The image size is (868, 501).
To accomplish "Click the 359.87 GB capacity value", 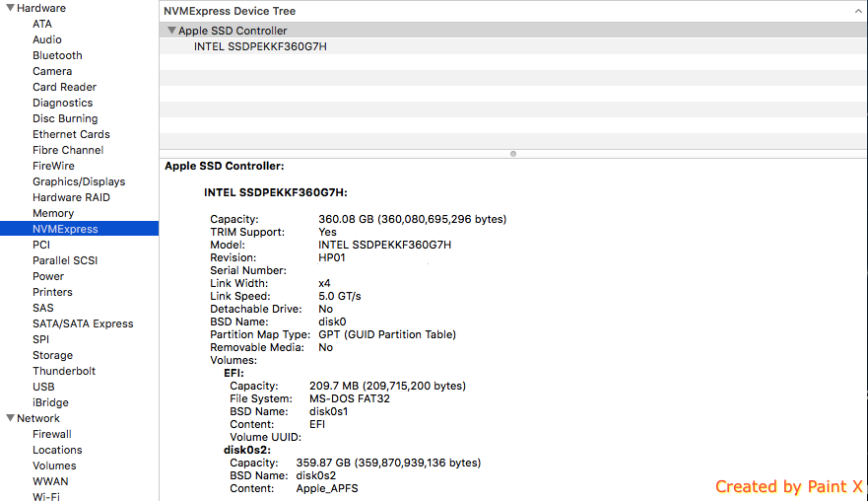I will pos(388,463).
